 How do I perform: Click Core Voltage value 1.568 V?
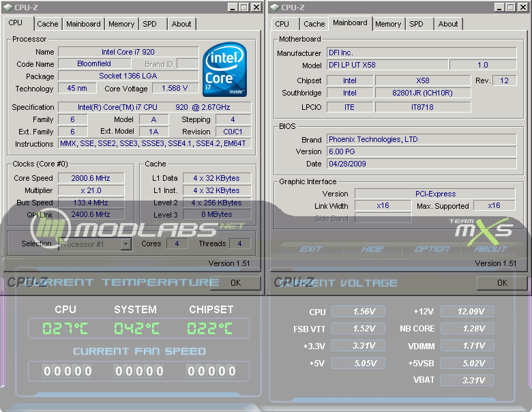click(x=175, y=88)
